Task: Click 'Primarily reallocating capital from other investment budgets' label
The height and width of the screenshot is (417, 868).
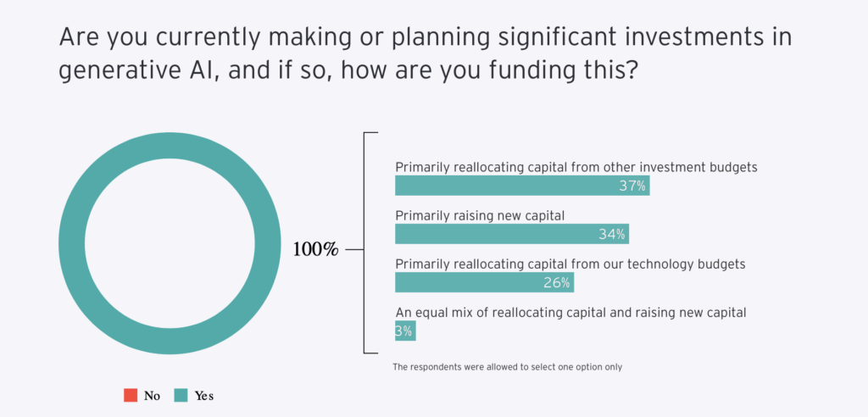Action: (576, 167)
